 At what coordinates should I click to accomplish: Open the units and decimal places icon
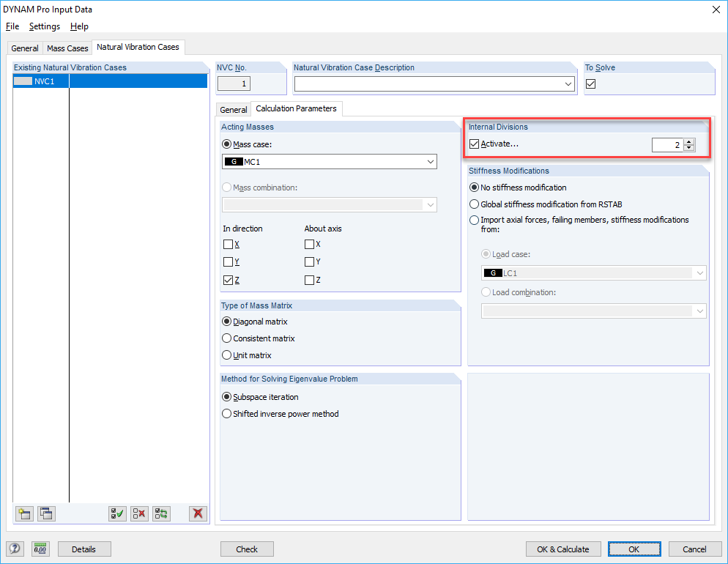pyautogui.click(x=40, y=549)
